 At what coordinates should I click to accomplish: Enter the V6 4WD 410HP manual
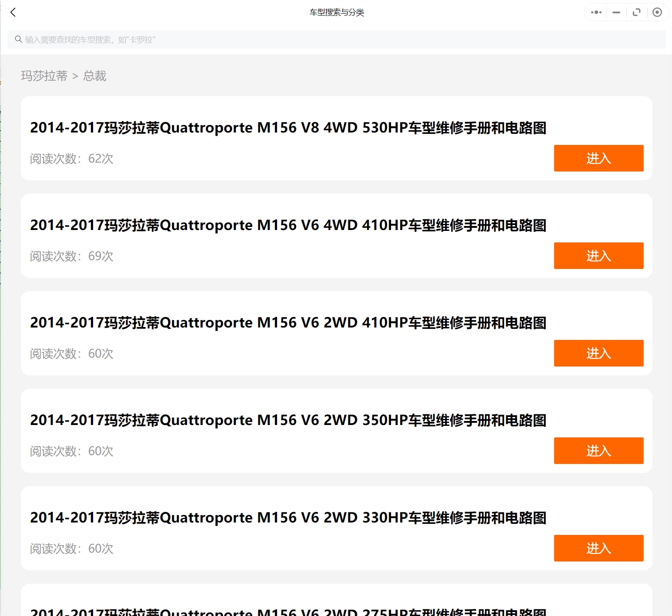598,256
